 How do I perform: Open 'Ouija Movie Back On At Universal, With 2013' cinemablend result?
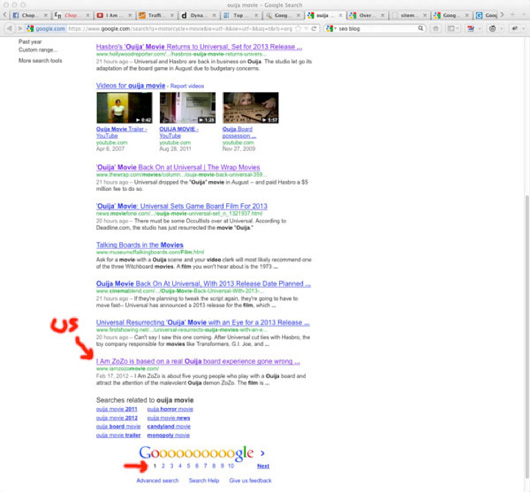(x=203, y=284)
